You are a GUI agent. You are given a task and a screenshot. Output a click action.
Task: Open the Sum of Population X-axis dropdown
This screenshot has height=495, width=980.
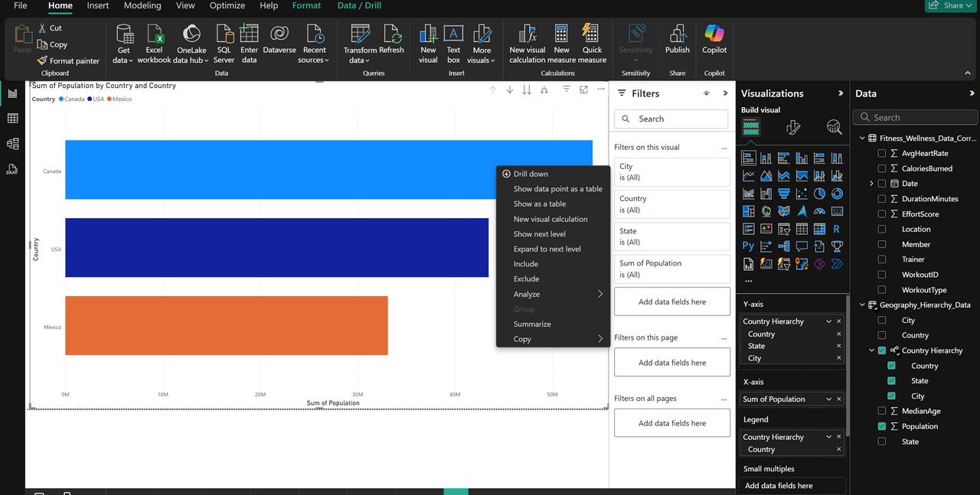828,399
